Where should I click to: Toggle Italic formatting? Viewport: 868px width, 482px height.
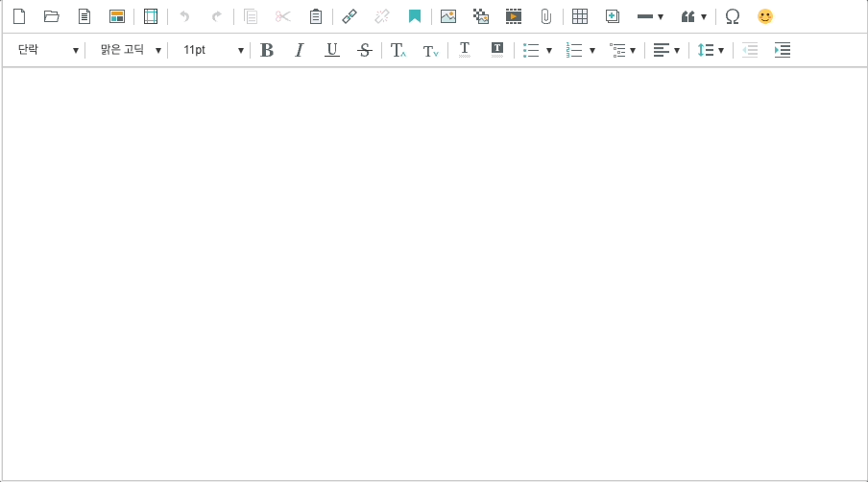pyautogui.click(x=299, y=50)
